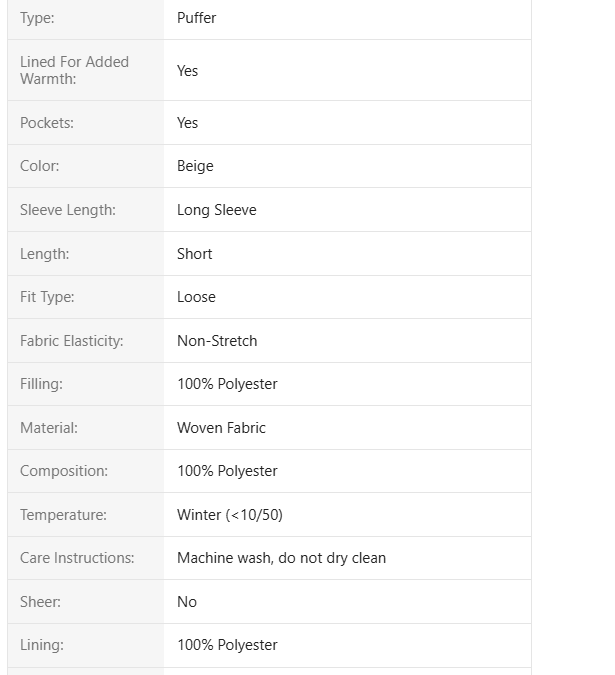Click the Yes value for lined warmth
Image resolution: width=615 pixels, height=675 pixels.
(188, 71)
